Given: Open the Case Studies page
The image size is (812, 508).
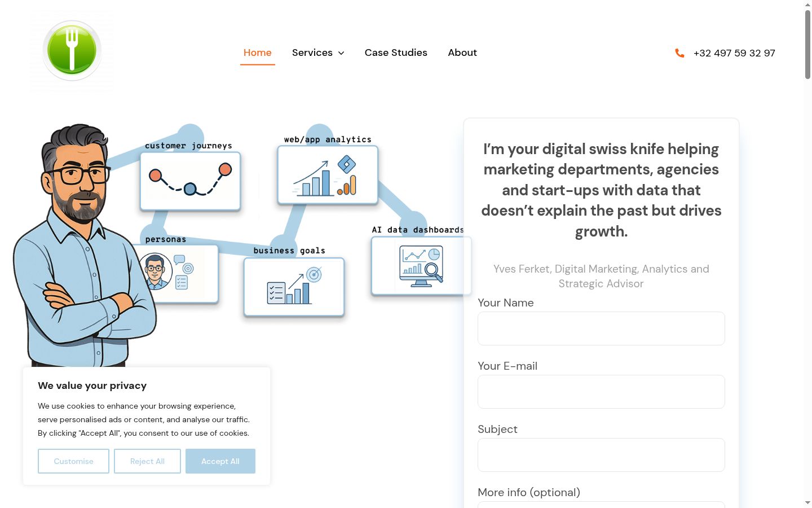Looking at the screenshot, I should coord(396,52).
